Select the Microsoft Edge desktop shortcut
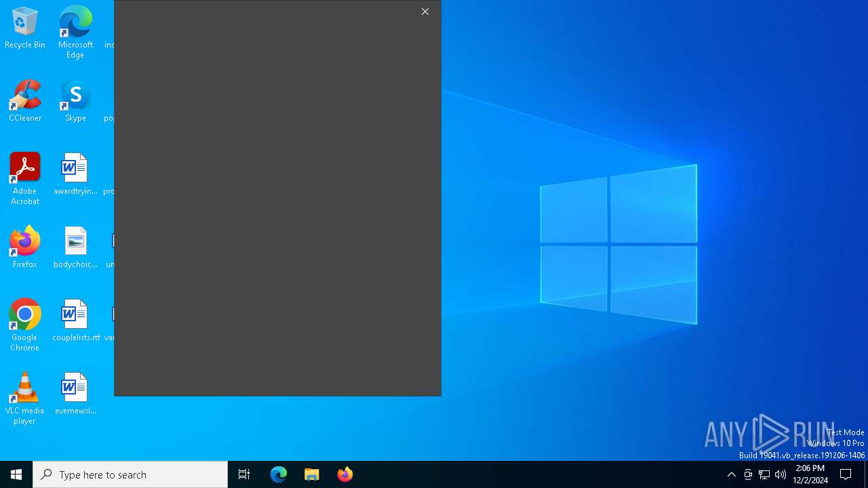868x488 pixels. (75, 32)
